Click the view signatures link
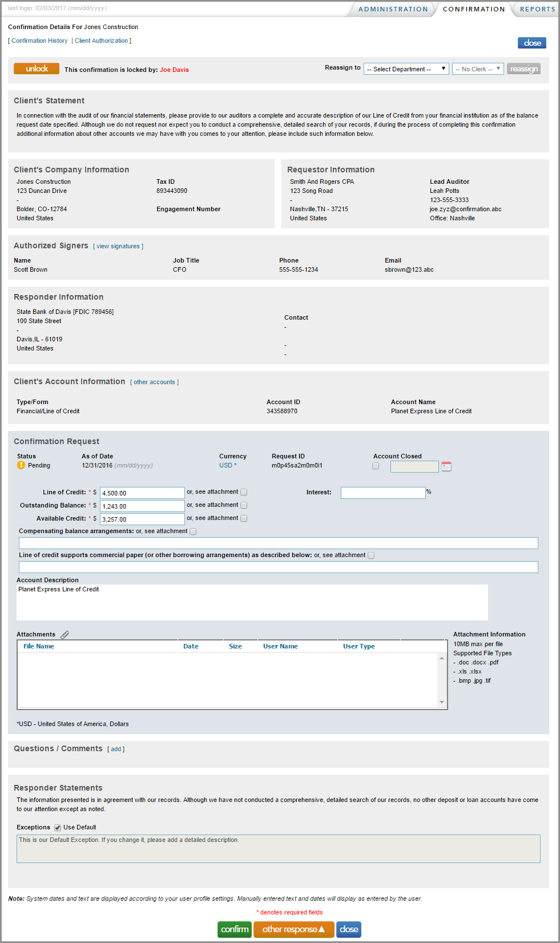Viewport: 560px width, 943px height. 118,247
